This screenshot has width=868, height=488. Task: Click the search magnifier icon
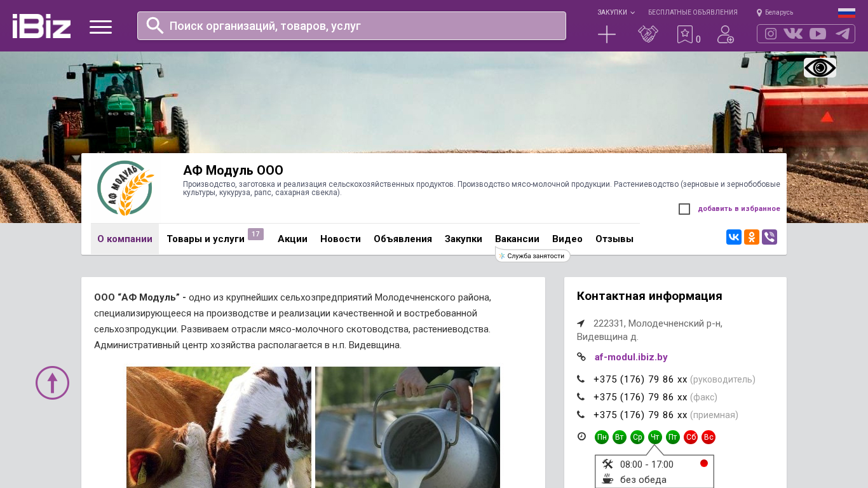(x=155, y=25)
